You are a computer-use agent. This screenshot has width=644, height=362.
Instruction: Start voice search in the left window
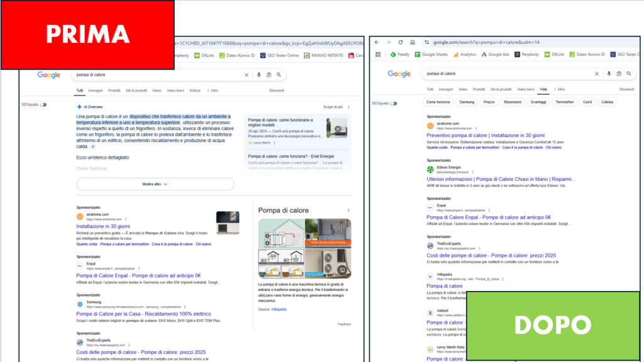pos(258,75)
